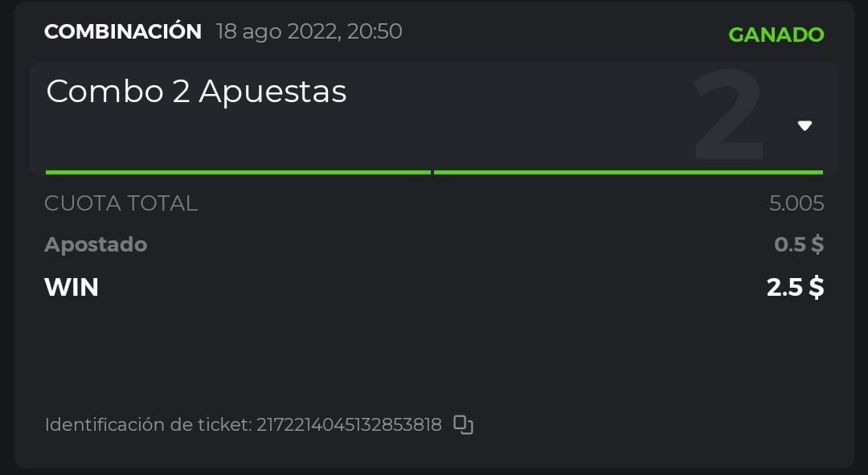
Task: Click the second green progress segment
Action: [628, 172]
